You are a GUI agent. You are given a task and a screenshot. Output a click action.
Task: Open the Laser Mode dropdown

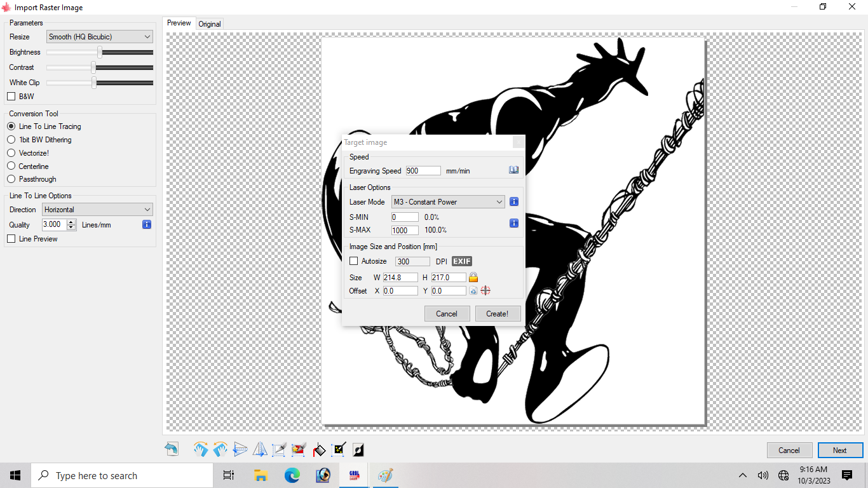pyautogui.click(x=449, y=202)
